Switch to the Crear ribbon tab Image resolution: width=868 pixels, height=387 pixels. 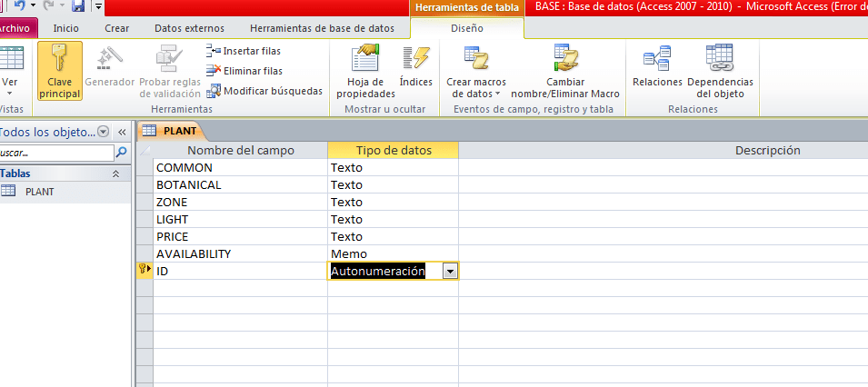[x=116, y=28]
